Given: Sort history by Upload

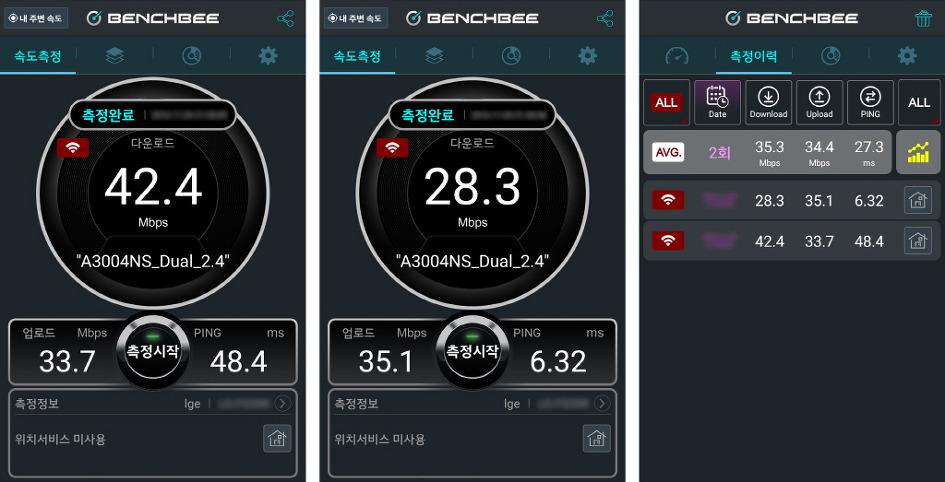Looking at the screenshot, I should coord(819,102).
